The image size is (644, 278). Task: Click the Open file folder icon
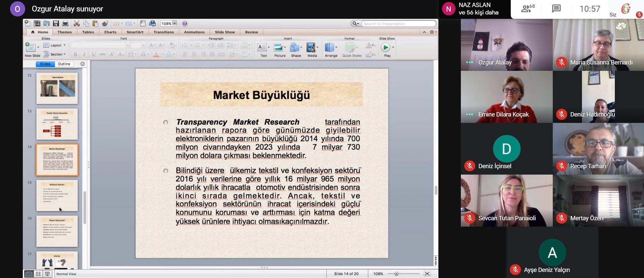(46, 24)
